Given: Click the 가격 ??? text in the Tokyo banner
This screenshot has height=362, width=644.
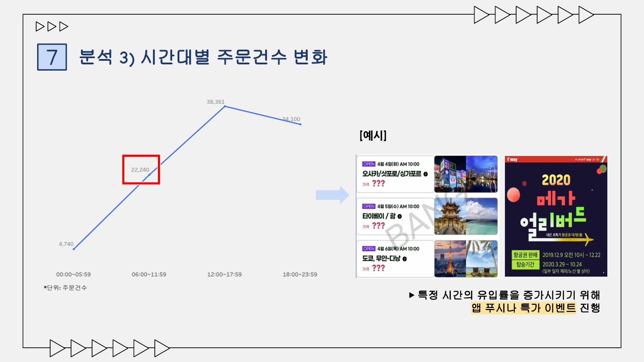Looking at the screenshot, I should pyautogui.click(x=373, y=268).
